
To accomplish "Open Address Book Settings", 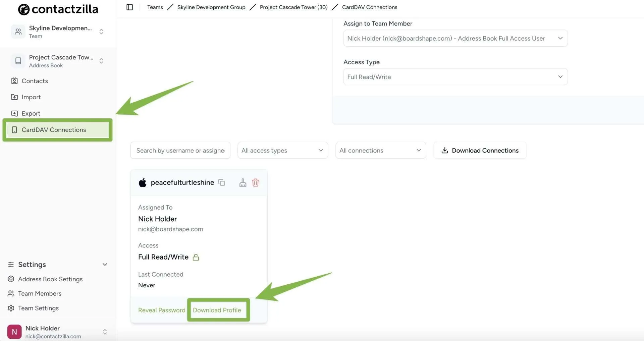I will [50, 279].
